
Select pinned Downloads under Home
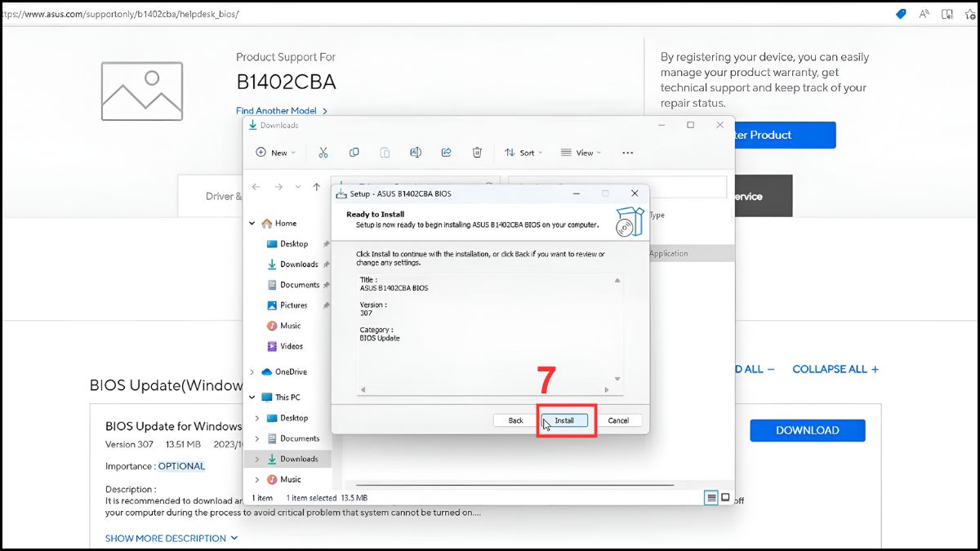click(299, 264)
